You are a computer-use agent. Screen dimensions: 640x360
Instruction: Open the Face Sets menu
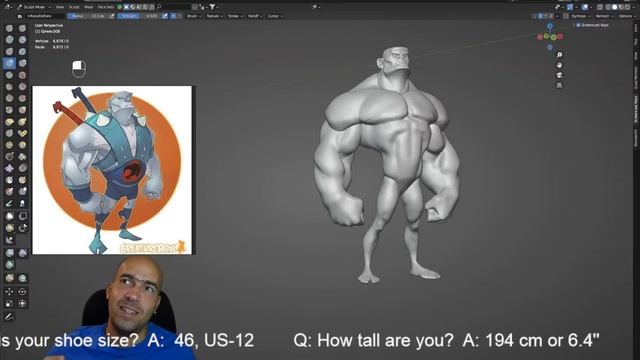105,7
